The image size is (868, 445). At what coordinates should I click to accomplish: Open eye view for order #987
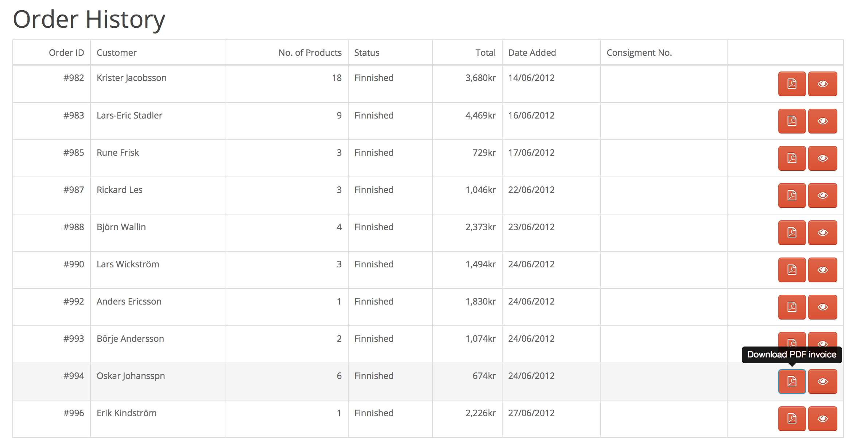pos(822,196)
